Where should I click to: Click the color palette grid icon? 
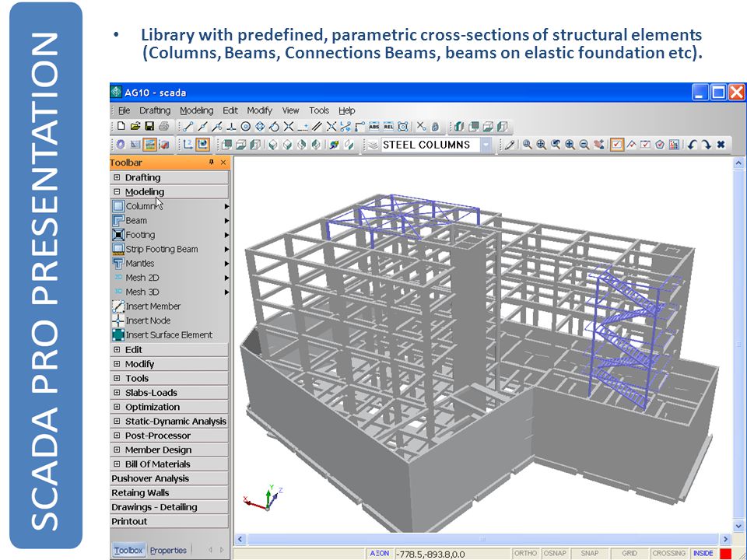pyautogui.click(x=674, y=145)
